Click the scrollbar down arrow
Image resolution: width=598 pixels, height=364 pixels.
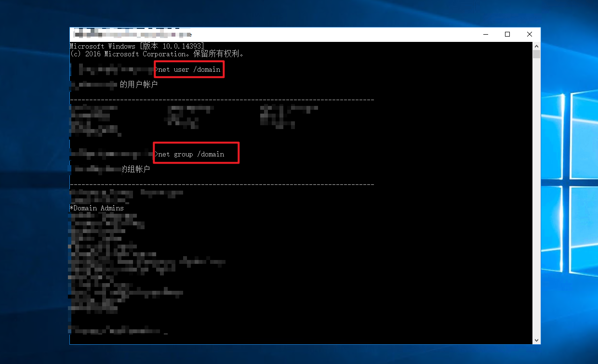click(536, 340)
